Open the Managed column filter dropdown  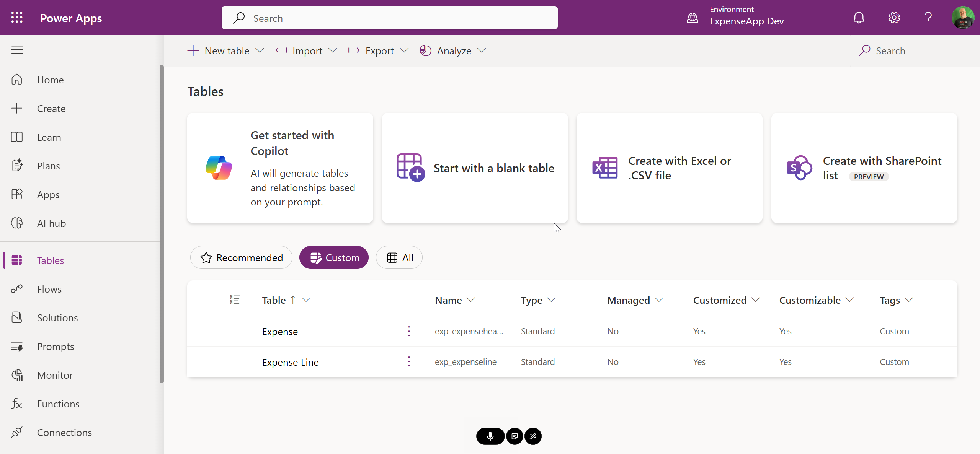click(659, 300)
